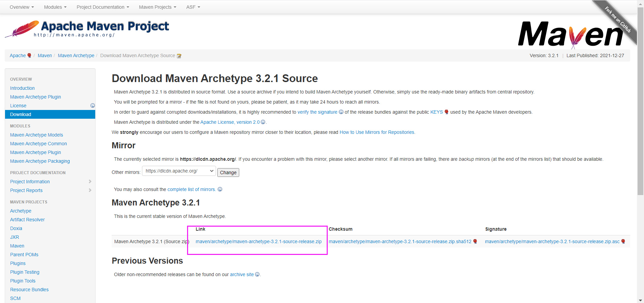Click the Download Maven Archetype 3.2.1 Source heading
The height and width of the screenshot is (303, 644).
coord(215,78)
